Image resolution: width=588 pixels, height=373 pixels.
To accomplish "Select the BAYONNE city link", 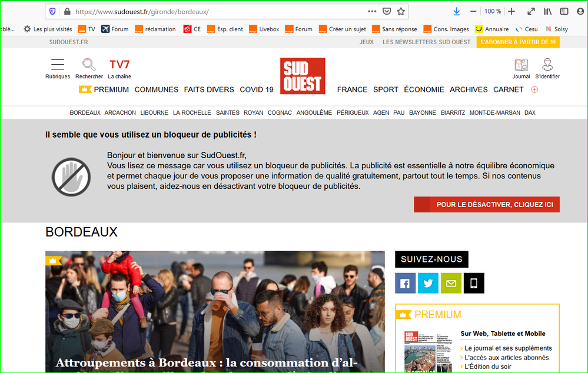I will (x=423, y=112).
